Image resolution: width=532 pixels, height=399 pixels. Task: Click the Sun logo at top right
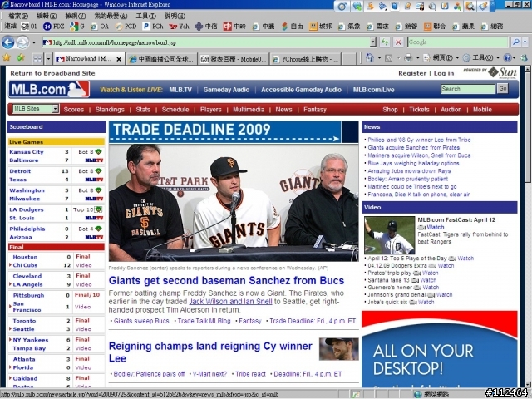[x=504, y=72]
